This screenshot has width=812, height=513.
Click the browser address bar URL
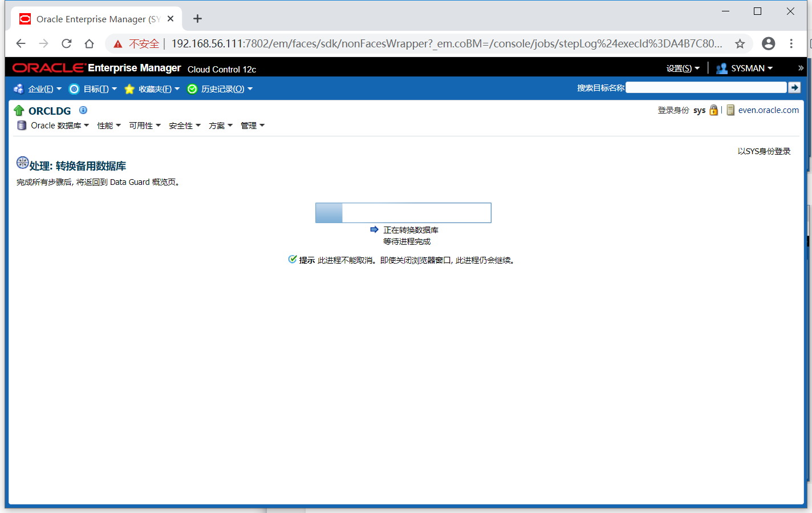click(x=446, y=43)
